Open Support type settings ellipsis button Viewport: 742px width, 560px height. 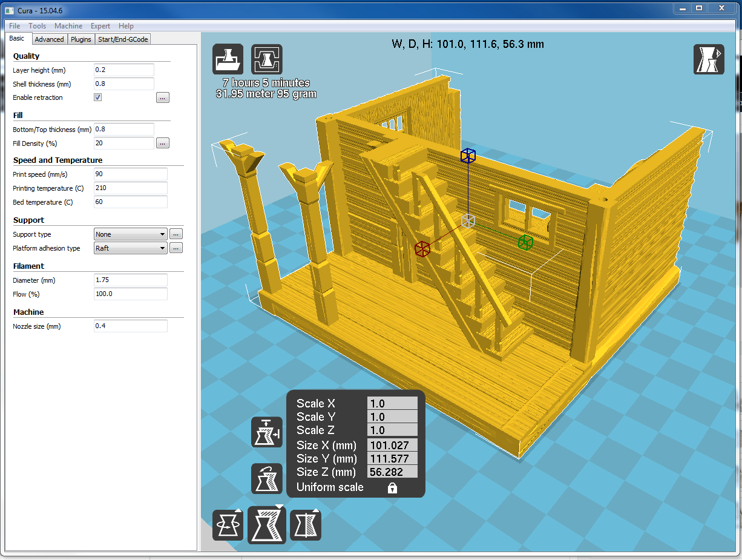point(176,234)
